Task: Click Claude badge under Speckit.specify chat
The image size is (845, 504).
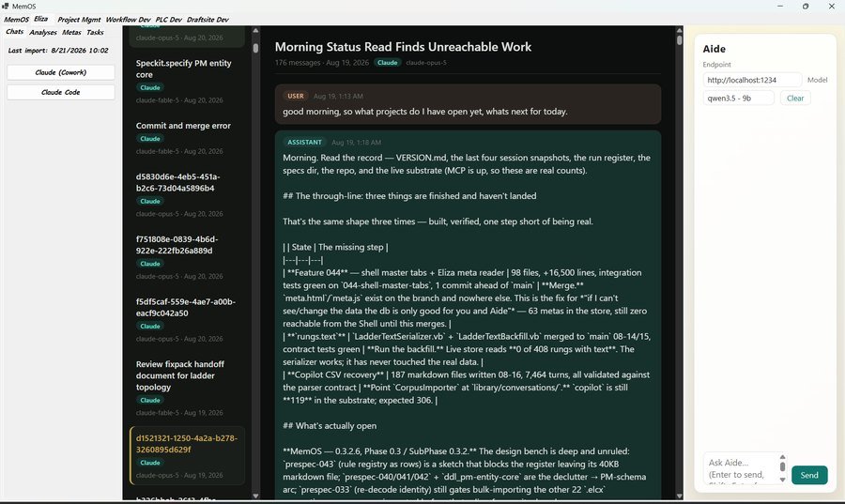Action: tap(150, 87)
